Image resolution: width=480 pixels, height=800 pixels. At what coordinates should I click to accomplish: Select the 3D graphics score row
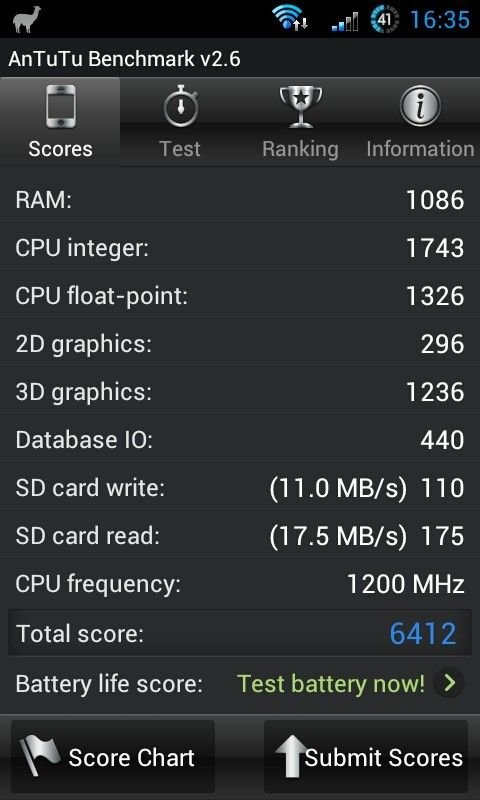[x=240, y=392]
